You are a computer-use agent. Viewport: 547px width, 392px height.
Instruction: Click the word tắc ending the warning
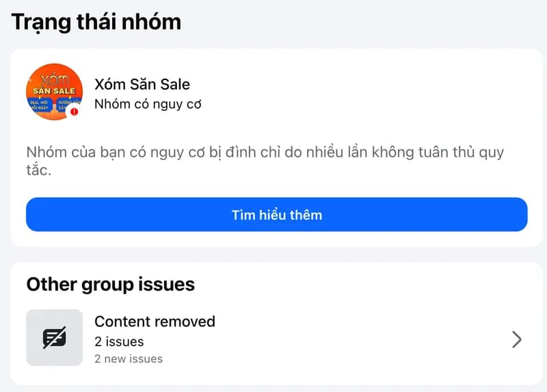[38, 170]
